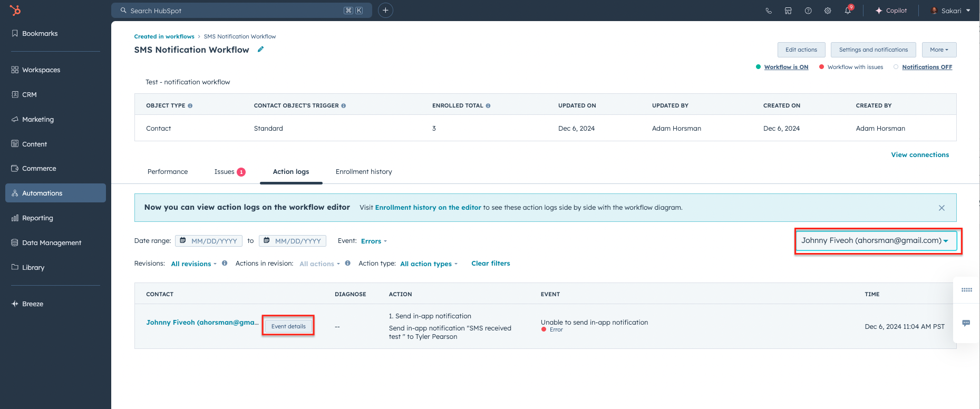The width and height of the screenshot is (980, 409).
Task: Open the Event Errors filter dropdown
Action: 374,241
